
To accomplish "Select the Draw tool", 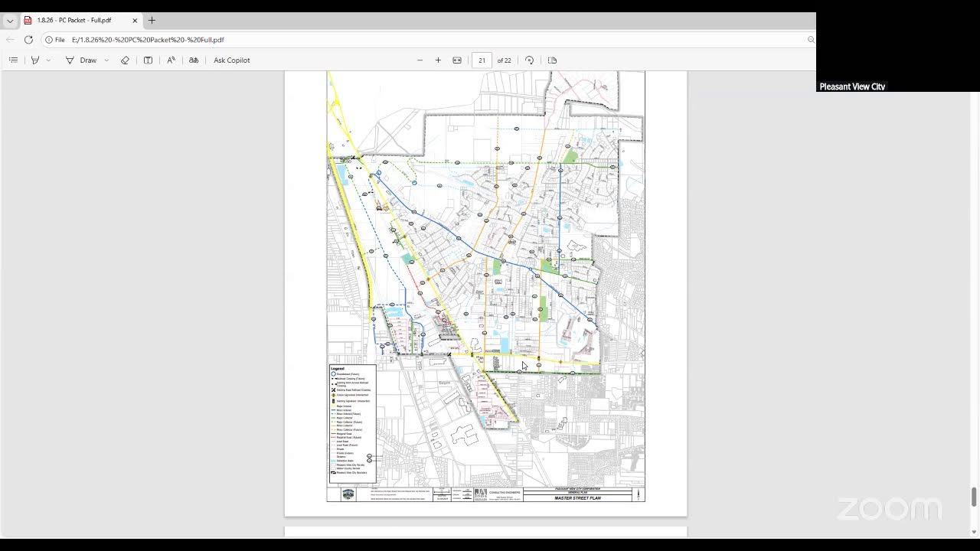I will (x=80, y=60).
